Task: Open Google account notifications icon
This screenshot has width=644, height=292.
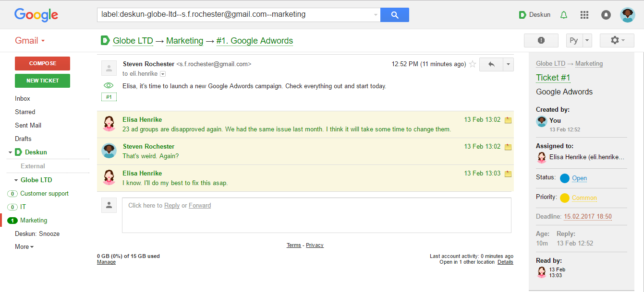Action: coord(606,15)
